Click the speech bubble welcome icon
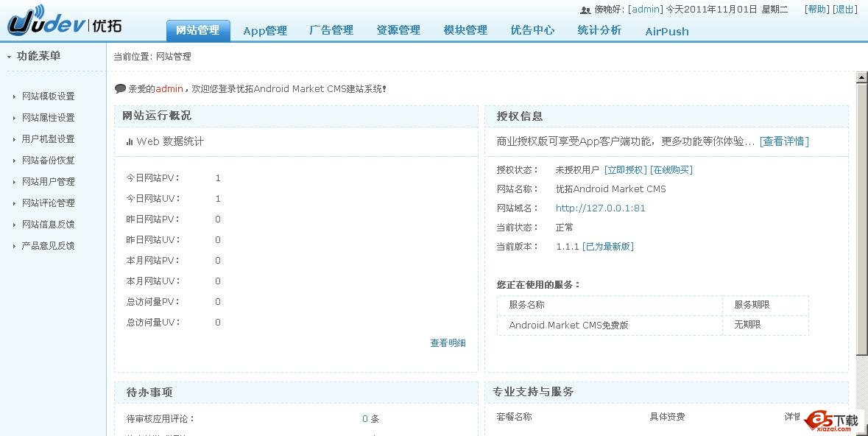Screen dimensions: 868x436 point(120,89)
